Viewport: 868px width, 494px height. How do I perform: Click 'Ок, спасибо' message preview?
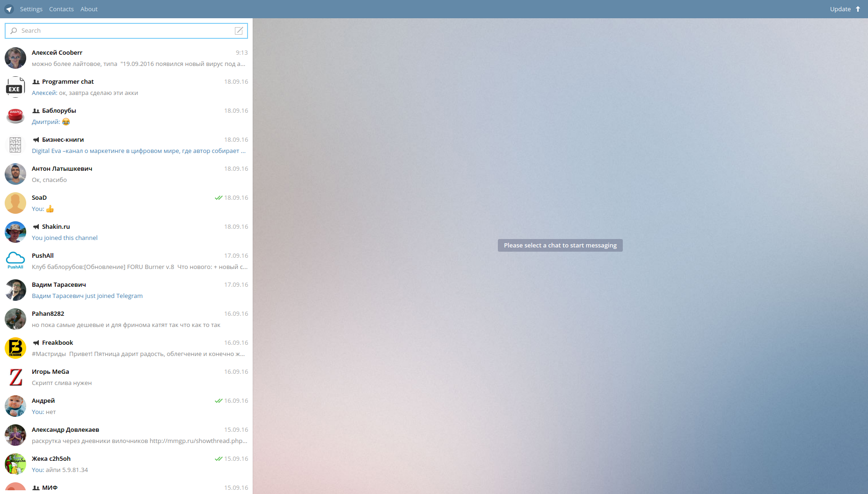(x=49, y=180)
